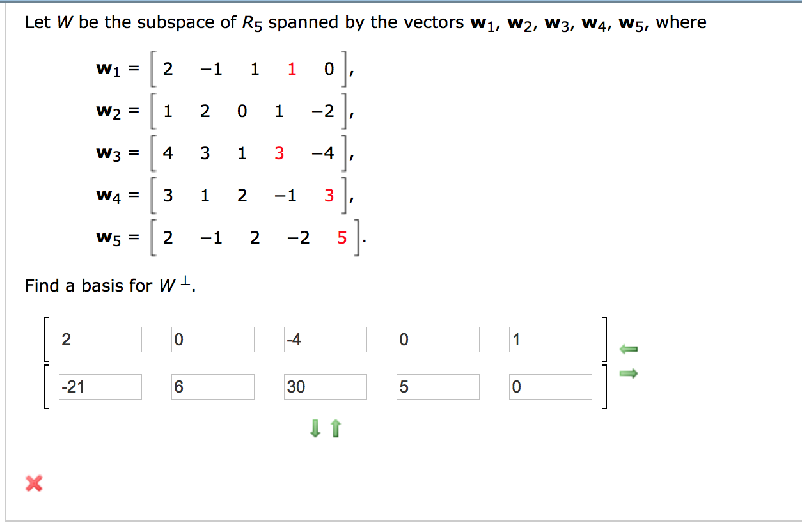Click the field containing 30
Viewport: 802px width, 532px height.
tap(325, 386)
